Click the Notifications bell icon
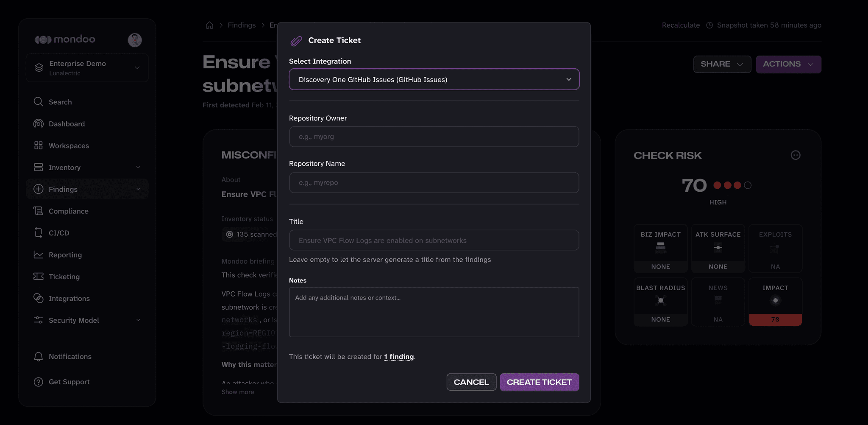The image size is (868, 425). (38, 357)
